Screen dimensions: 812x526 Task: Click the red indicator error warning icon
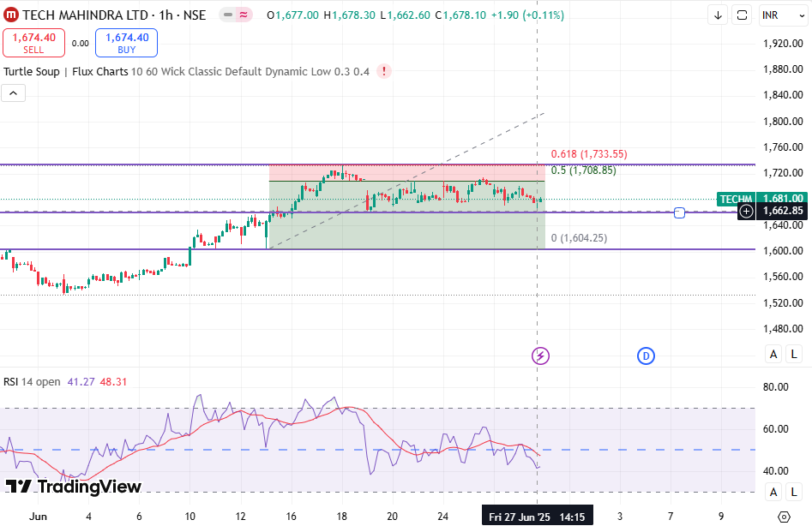pos(384,71)
